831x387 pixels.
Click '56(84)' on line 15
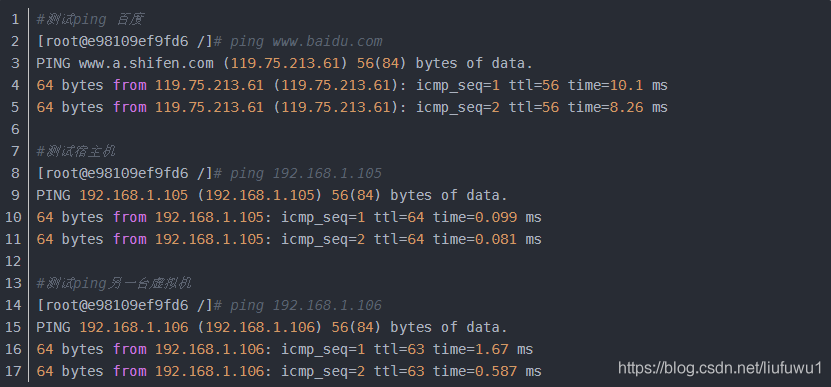pos(356,328)
